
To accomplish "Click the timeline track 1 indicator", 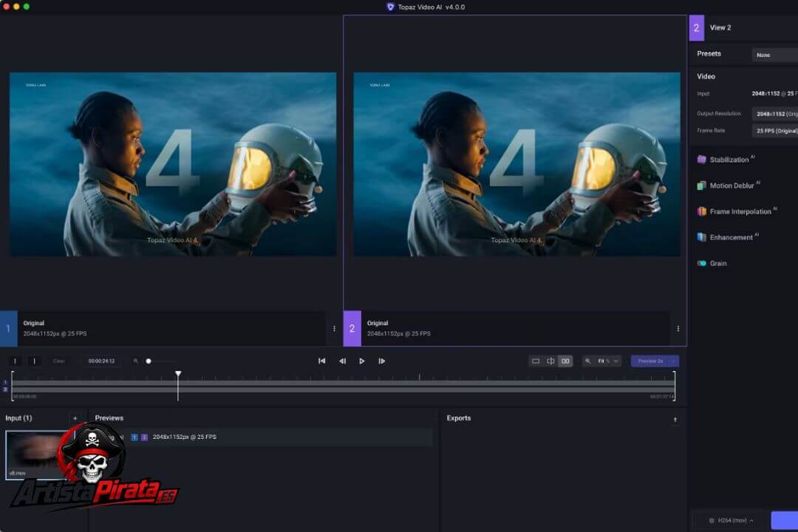I will pyautogui.click(x=5, y=382).
